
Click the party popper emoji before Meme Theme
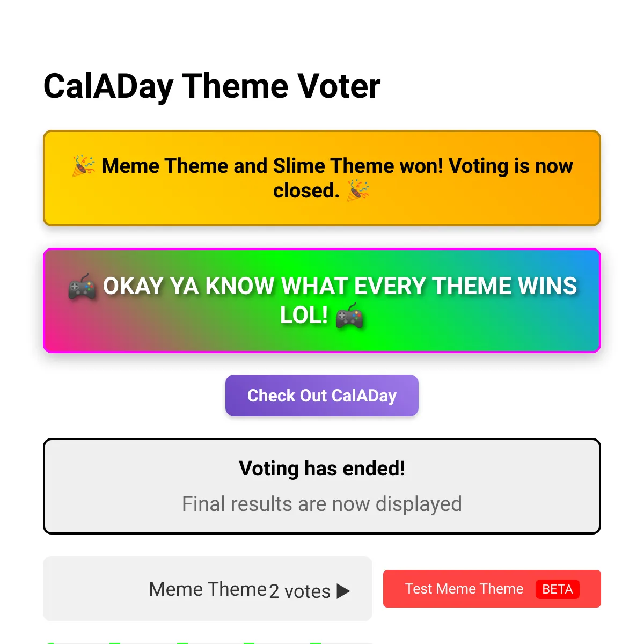84,166
